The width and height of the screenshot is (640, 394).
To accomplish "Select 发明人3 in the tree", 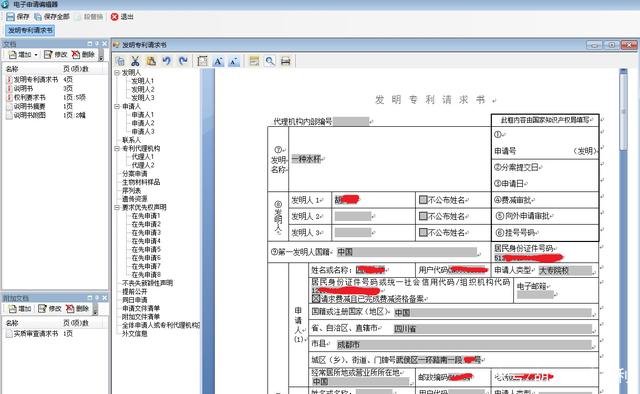I will 142,98.
